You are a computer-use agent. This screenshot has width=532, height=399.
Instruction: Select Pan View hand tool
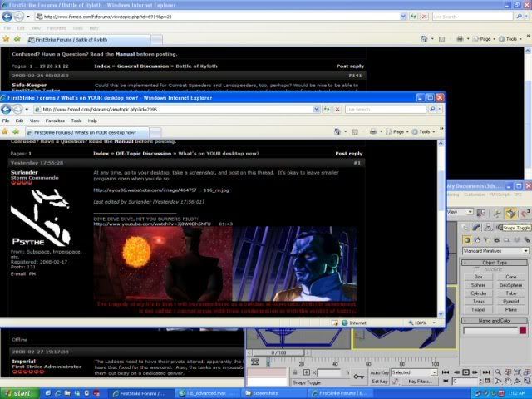pyautogui.click(x=507, y=381)
